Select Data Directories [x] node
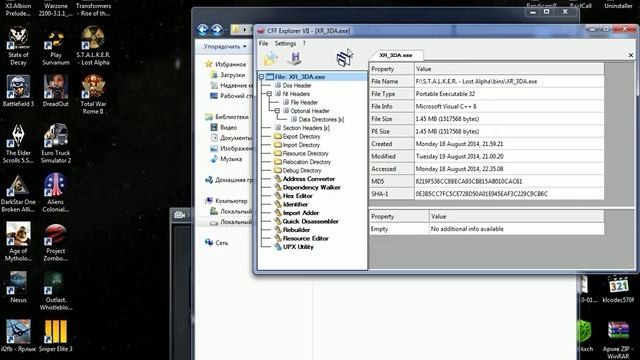The width and height of the screenshot is (640, 360). tap(321, 120)
